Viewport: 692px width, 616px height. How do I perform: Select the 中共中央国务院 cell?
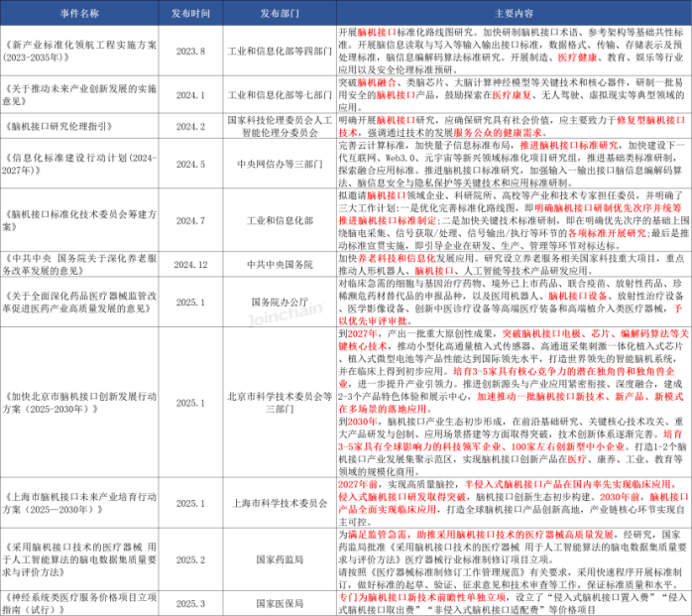click(x=280, y=264)
